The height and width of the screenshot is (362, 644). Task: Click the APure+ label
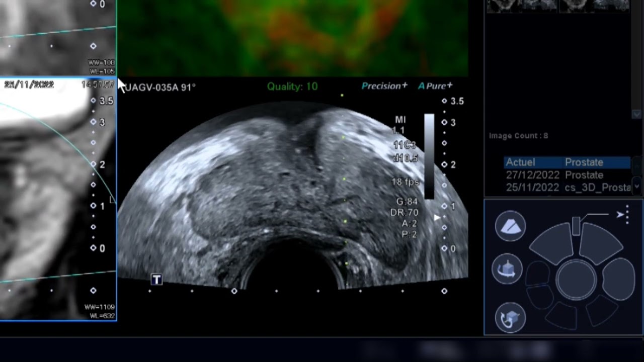[x=435, y=86]
